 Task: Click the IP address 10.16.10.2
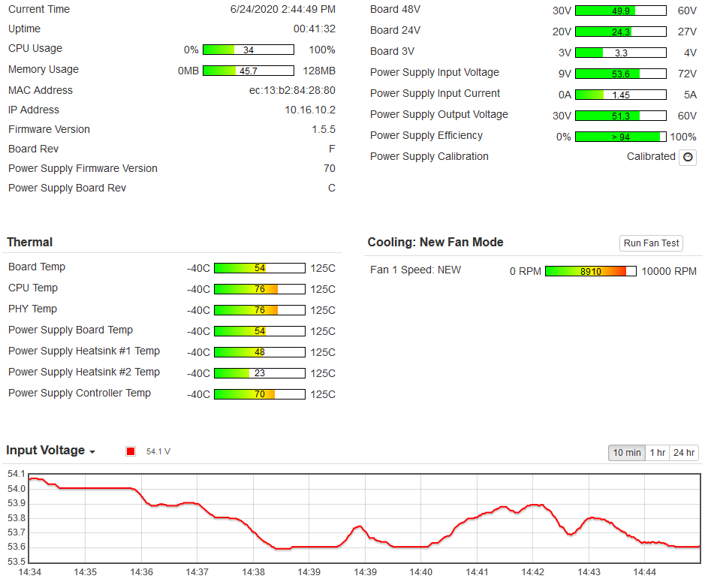pyautogui.click(x=309, y=110)
